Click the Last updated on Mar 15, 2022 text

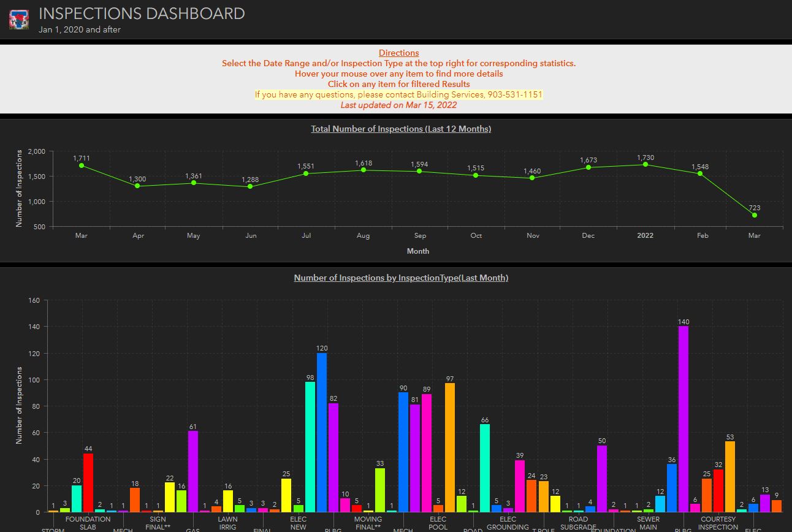click(x=398, y=104)
